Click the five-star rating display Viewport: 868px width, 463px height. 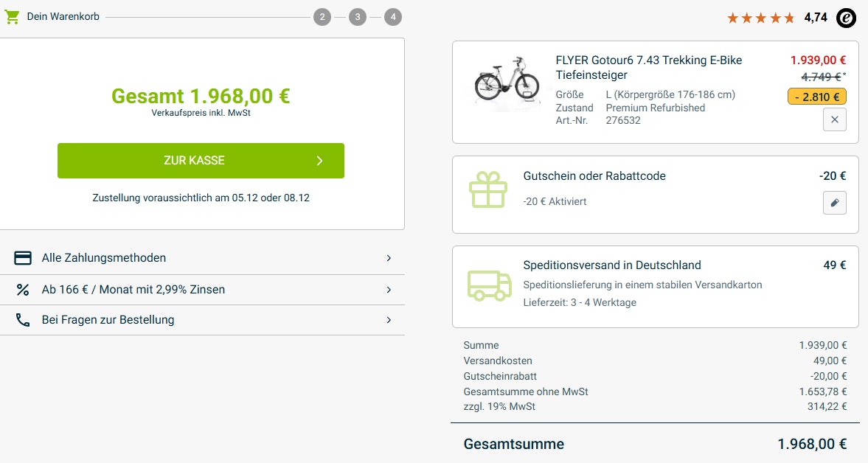point(760,18)
